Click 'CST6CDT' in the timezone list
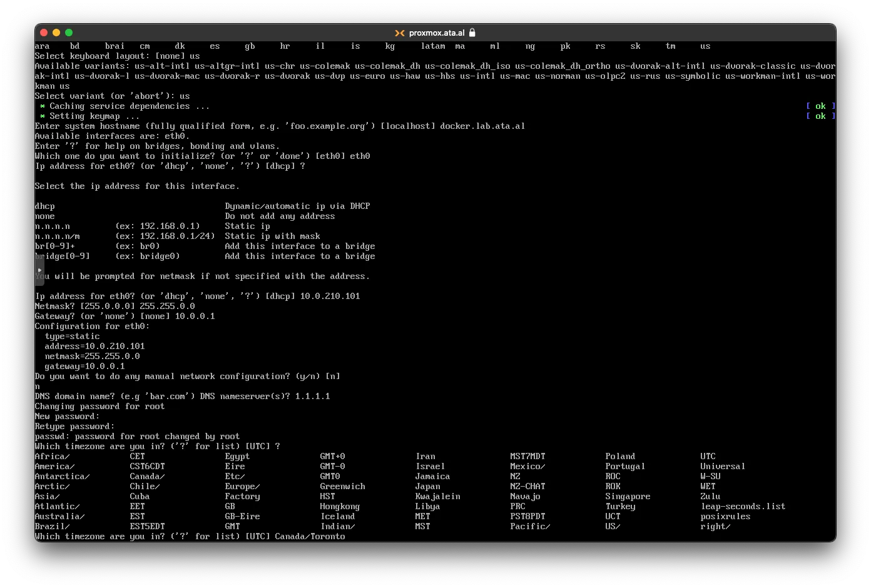 148,467
